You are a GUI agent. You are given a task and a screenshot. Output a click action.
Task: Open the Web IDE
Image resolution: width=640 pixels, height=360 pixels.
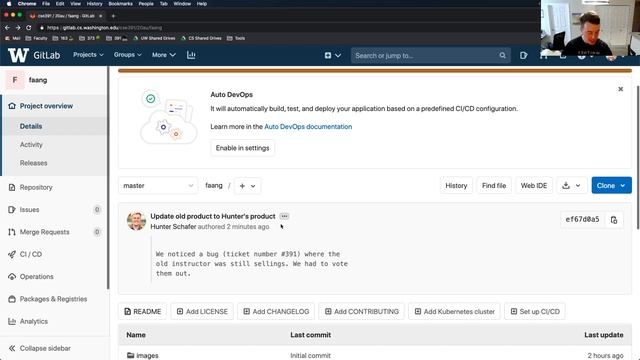pyautogui.click(x=534, y=186)
